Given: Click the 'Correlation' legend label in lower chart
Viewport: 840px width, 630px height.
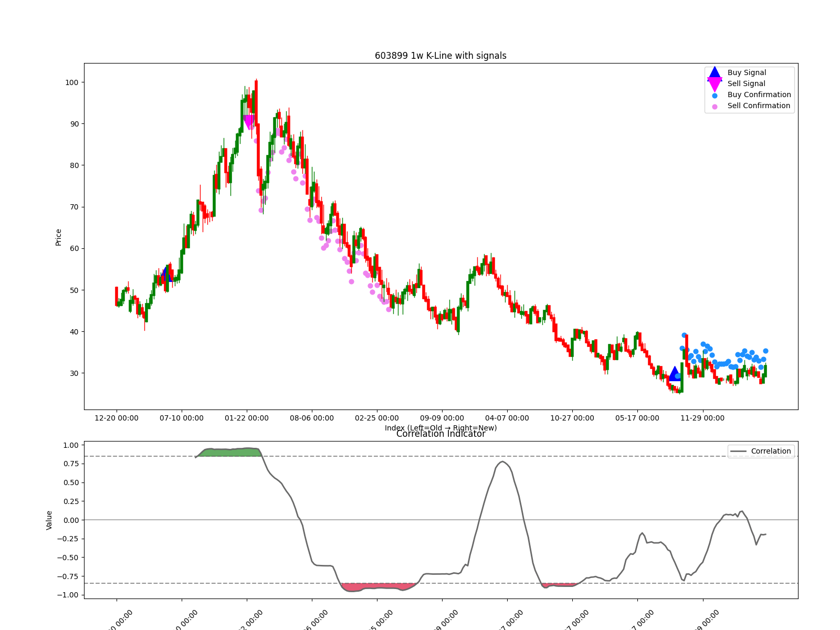Looking at the screenshot, I should [x=771, y=451].
